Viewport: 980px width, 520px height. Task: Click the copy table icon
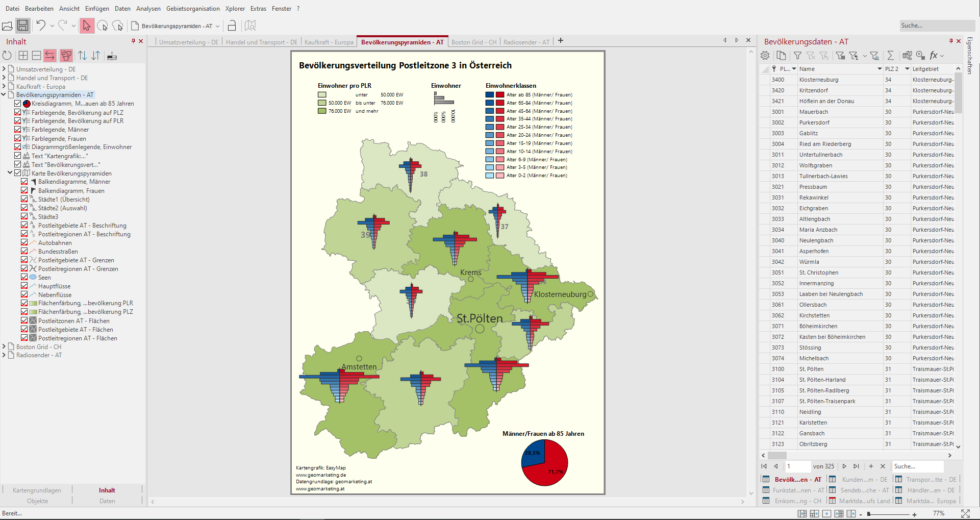(x=781, y=56)
